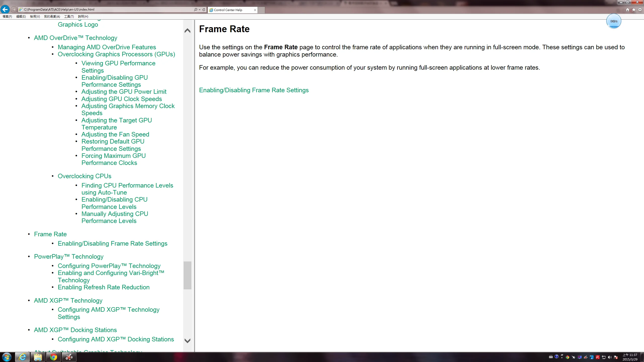Open PowerPlay Technology topic
This screenshot has height=362, width=644.
click(69, 256)
